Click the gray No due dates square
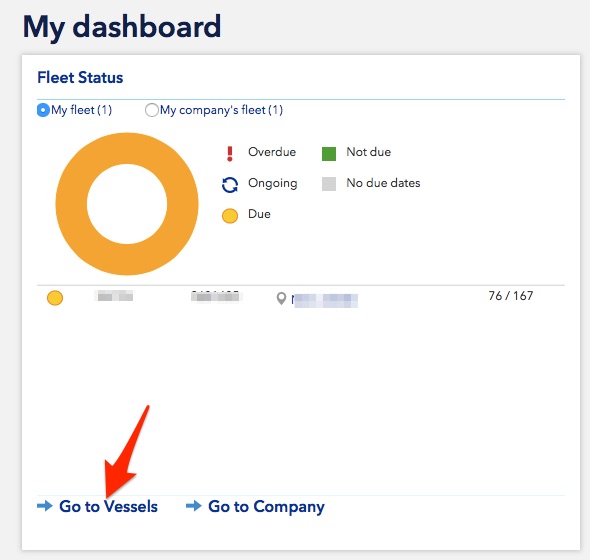Viewport: 590px width, 560px height. point(329,184)
